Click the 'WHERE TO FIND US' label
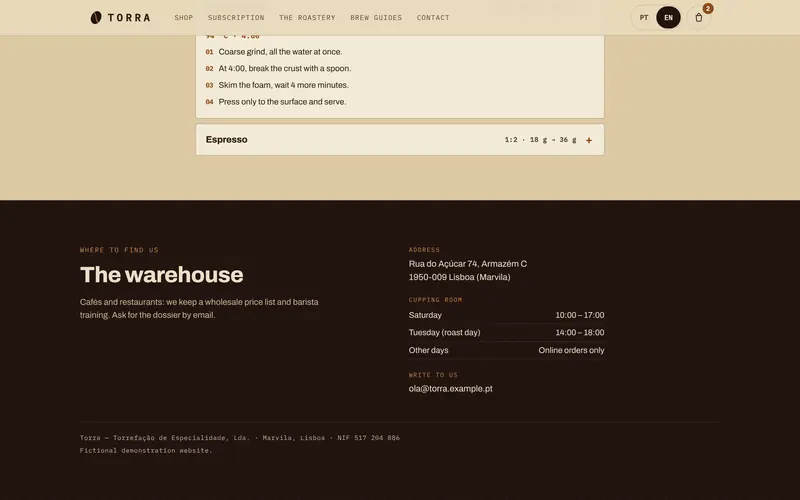 119,250
